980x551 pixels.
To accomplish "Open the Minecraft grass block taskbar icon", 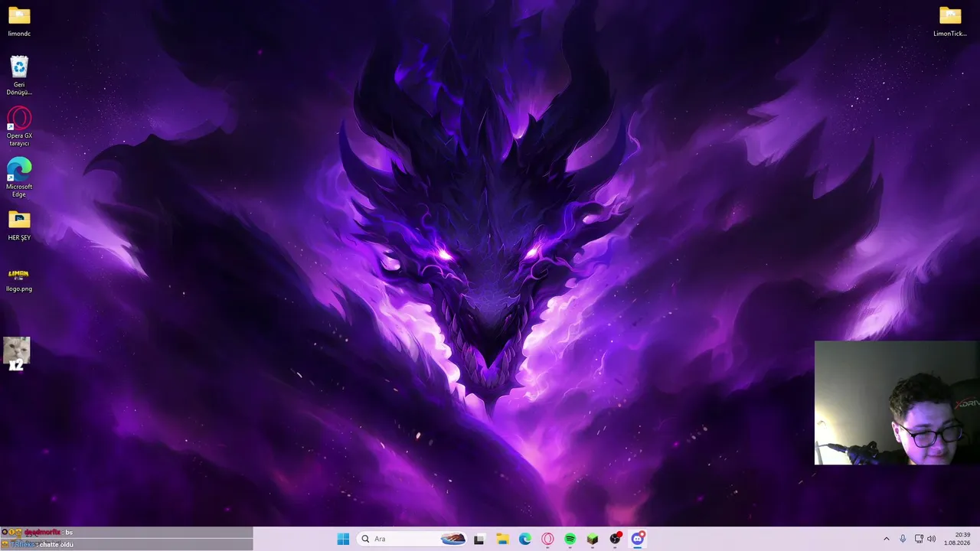I will click(x=593, y=539).
